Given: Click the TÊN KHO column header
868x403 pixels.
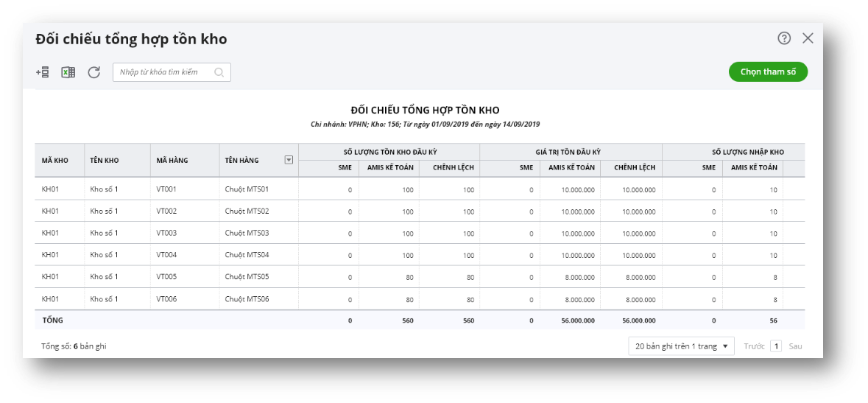Looking at the screenshot, I should pyautogui.click(x=117, y=160).
